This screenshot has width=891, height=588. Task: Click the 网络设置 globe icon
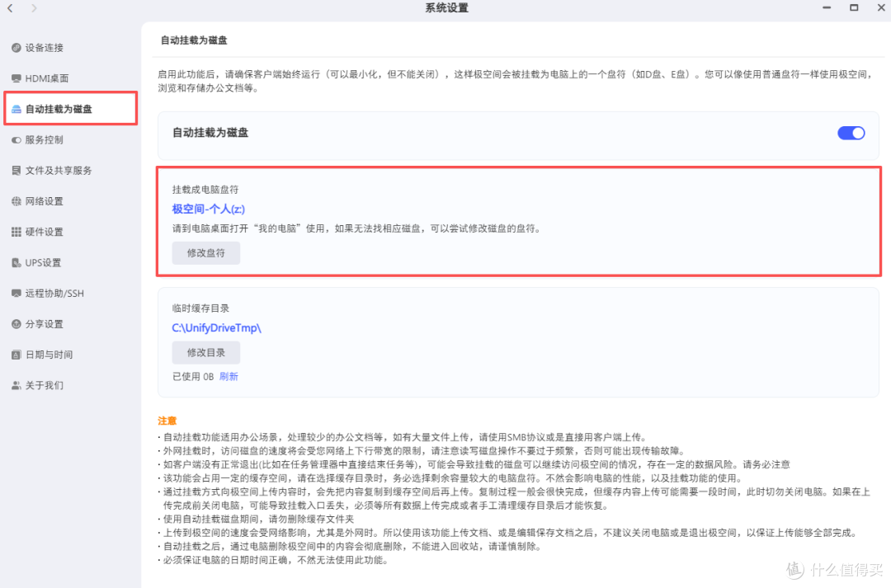pos(15,200)
